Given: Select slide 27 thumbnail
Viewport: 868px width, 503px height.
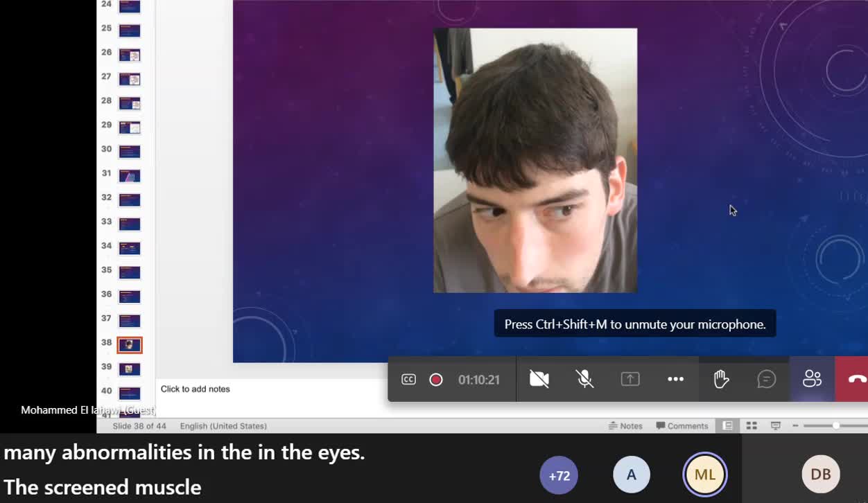Looking at the screenshot, I should tap(130, 79).
